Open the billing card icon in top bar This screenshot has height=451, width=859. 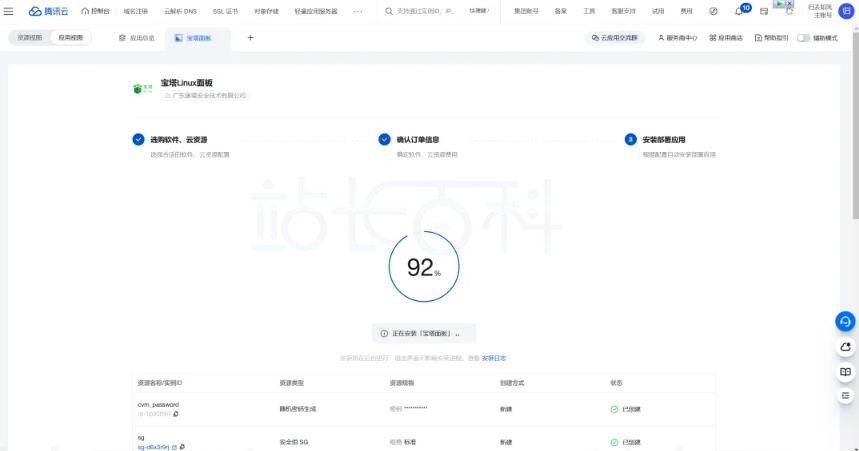coord(764,11)
